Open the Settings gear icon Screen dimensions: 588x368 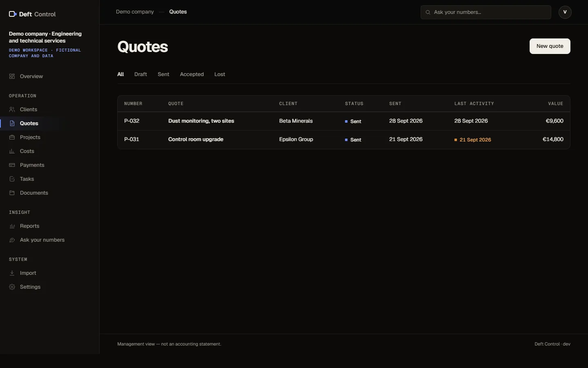(x=12, y=287)
